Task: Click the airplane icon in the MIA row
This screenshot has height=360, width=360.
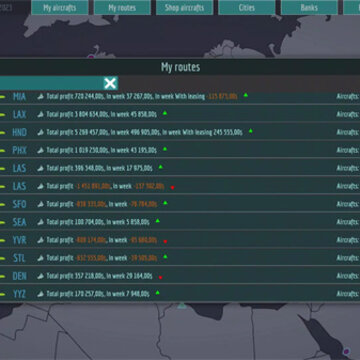Action: 40,96
